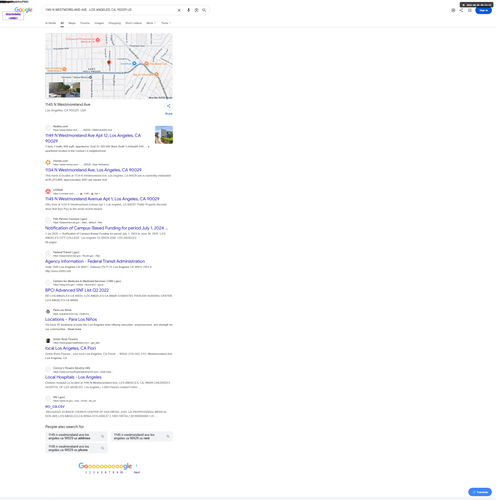Switch to Short videos tab

(x=133, y=23)
